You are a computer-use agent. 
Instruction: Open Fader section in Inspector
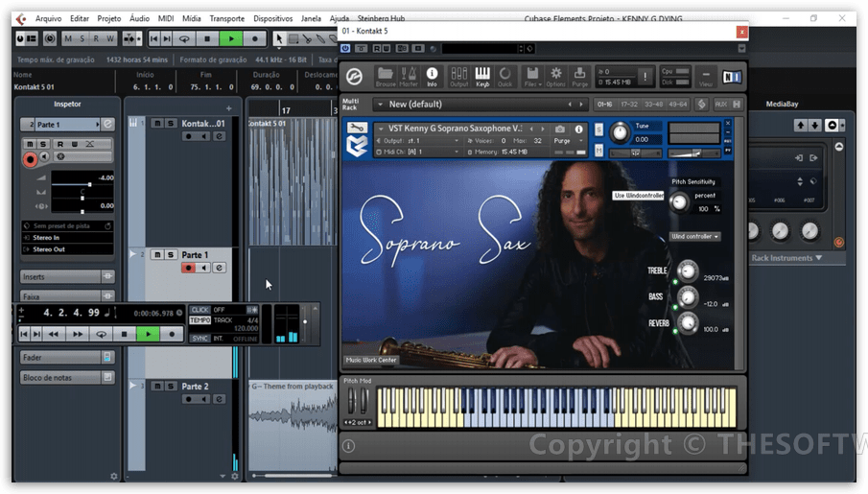coord(67,357)
